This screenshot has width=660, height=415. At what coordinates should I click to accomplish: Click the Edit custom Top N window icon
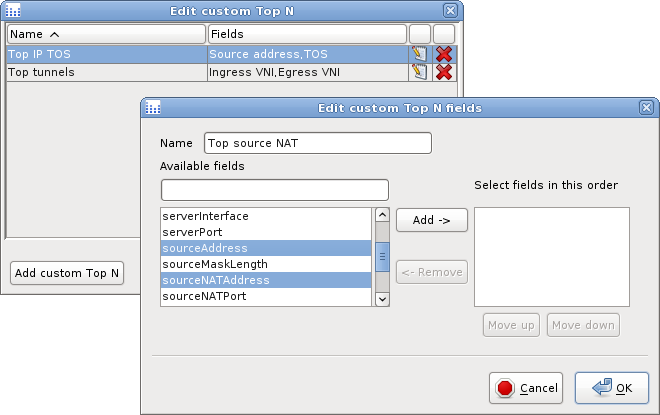(x=13, y=10)
